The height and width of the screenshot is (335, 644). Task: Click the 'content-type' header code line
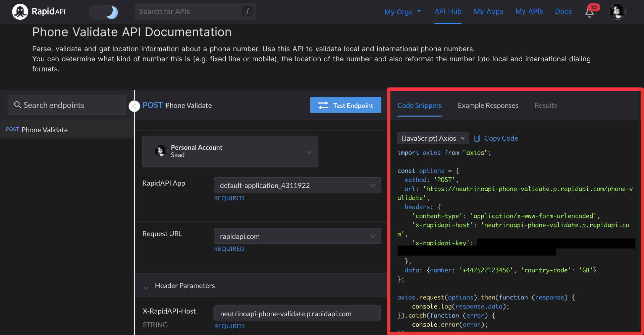[x=506, y=216]
